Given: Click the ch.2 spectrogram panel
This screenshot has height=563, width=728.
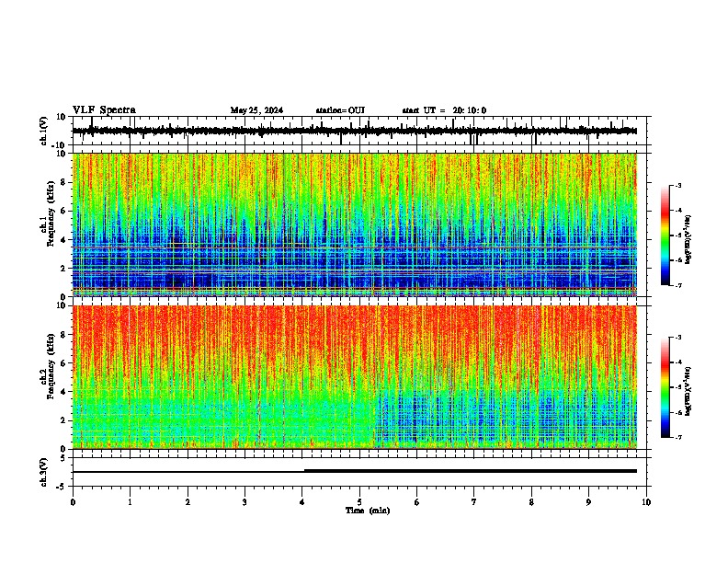Looking at the screenshot, I should click(355, 377).
